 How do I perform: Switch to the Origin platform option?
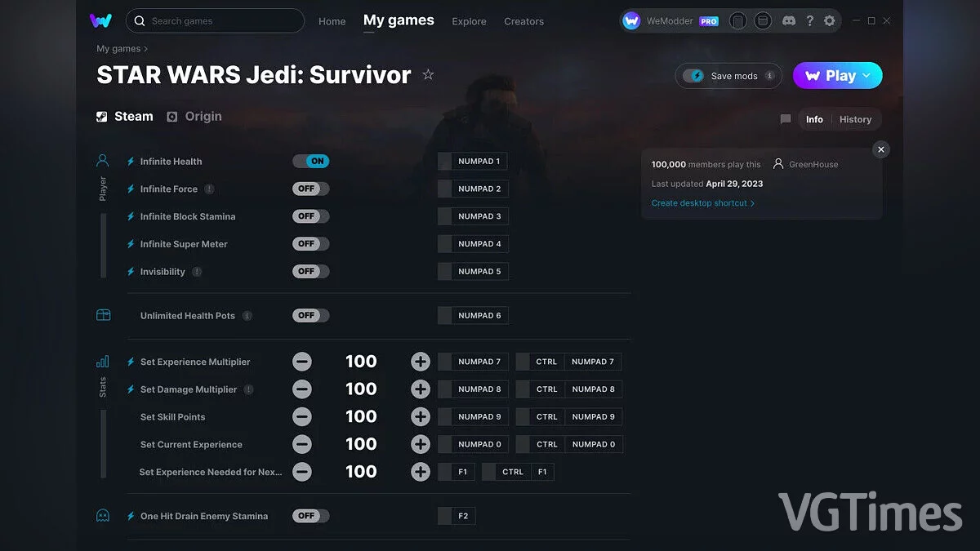coord(194,116)
